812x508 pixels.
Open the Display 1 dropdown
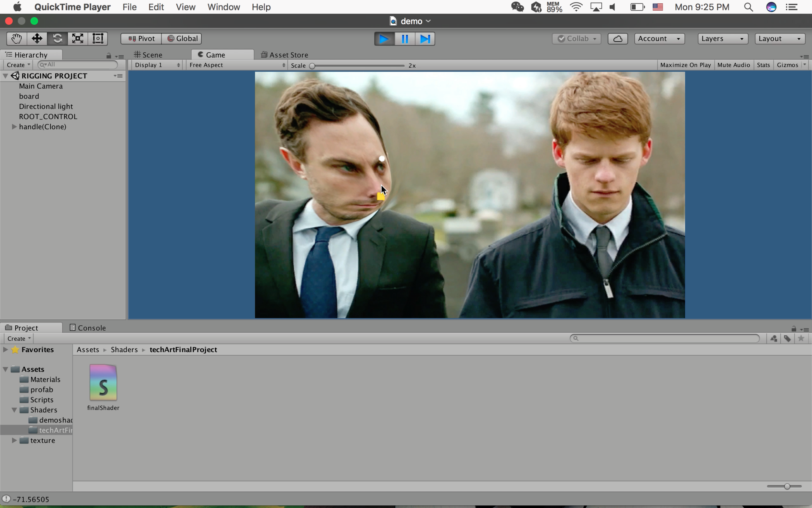157,65
